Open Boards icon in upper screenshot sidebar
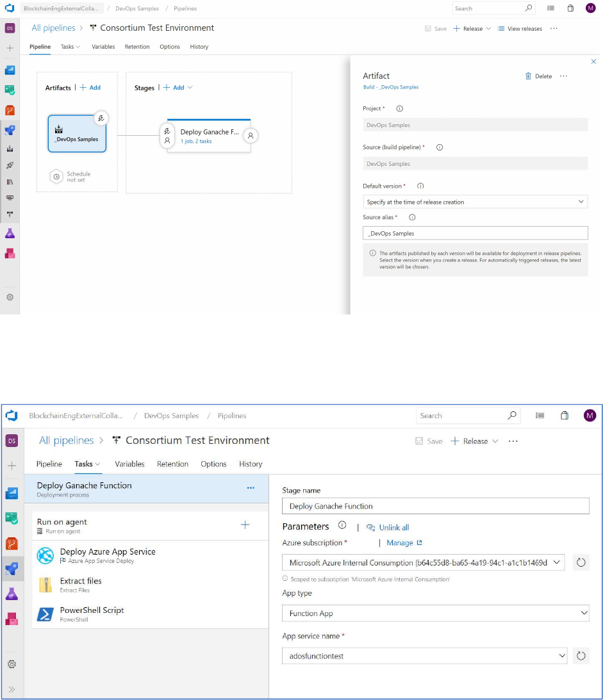The height and width of the screenshot is (700, 603). pos(10,90)
